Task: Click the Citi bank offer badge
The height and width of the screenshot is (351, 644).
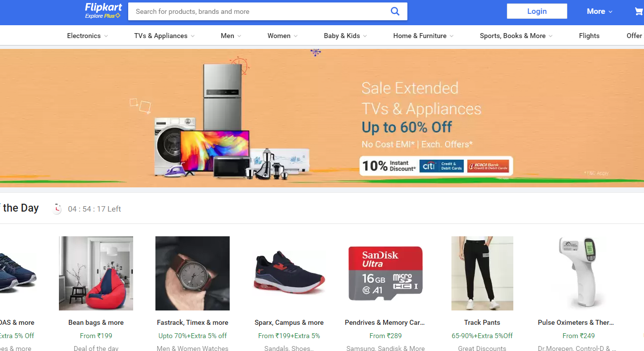Action: 442,166
